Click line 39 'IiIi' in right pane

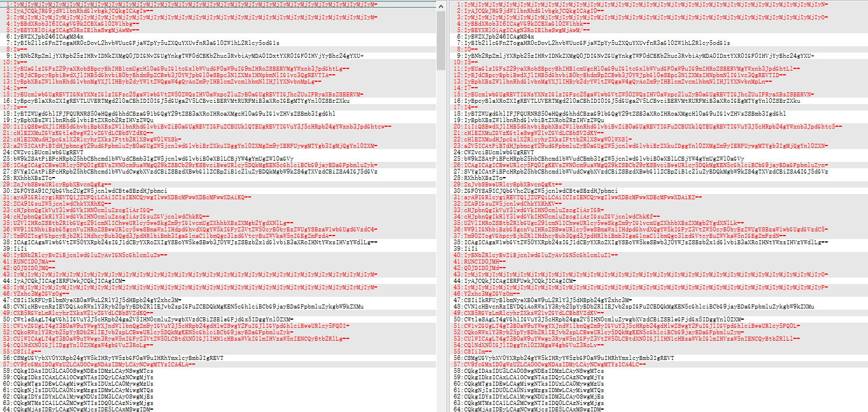(x=470, y=248)
